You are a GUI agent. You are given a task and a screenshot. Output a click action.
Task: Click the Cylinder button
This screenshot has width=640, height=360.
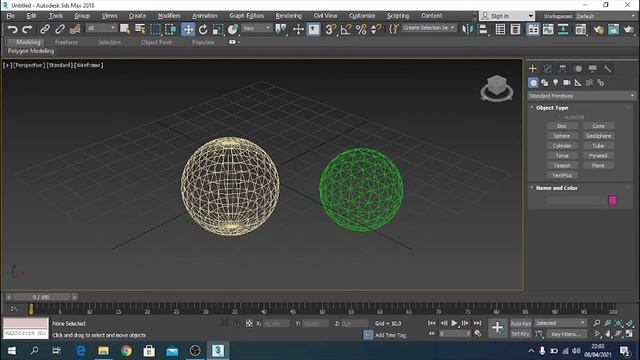tap(562, 146)
